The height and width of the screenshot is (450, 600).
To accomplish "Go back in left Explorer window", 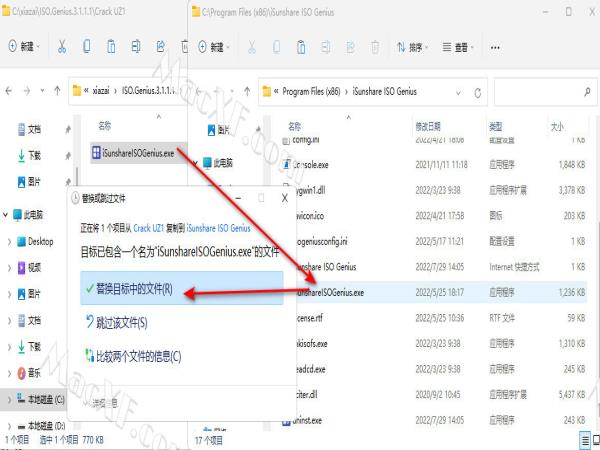I will click(x=9, y=91).
